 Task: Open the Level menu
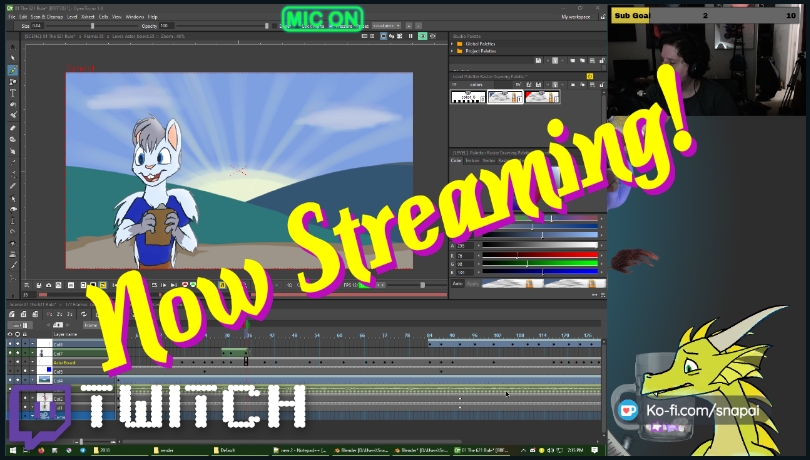click(x=72, y=17)
